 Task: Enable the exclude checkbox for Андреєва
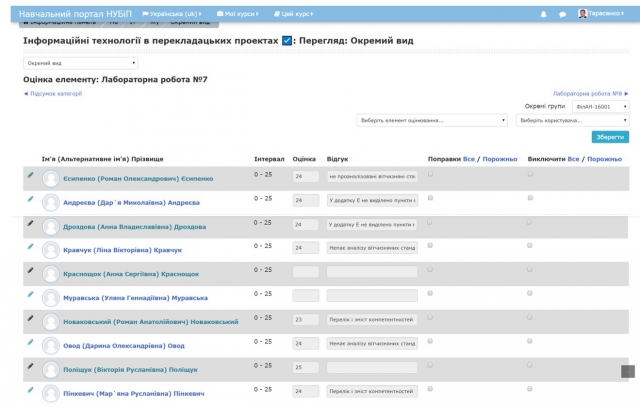[530, 198]
